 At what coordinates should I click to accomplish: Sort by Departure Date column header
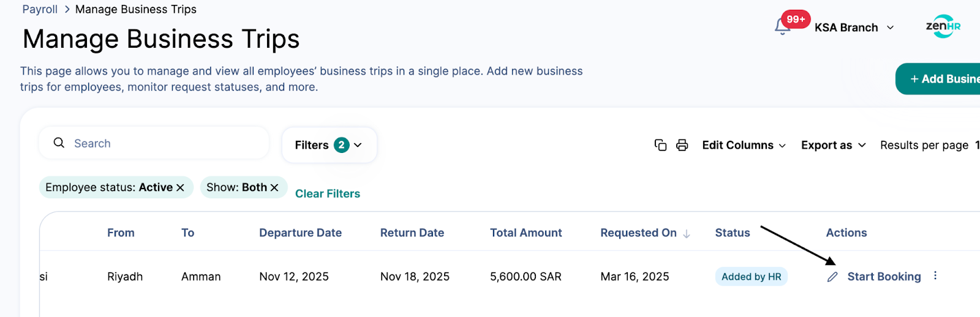(300, 233)
